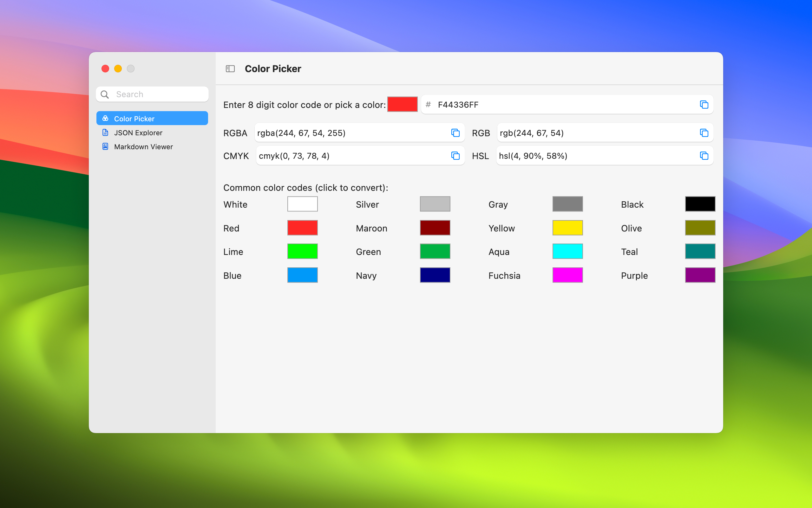
Task: Pick the Lime color swatch
Action: (x=302, y=251)
